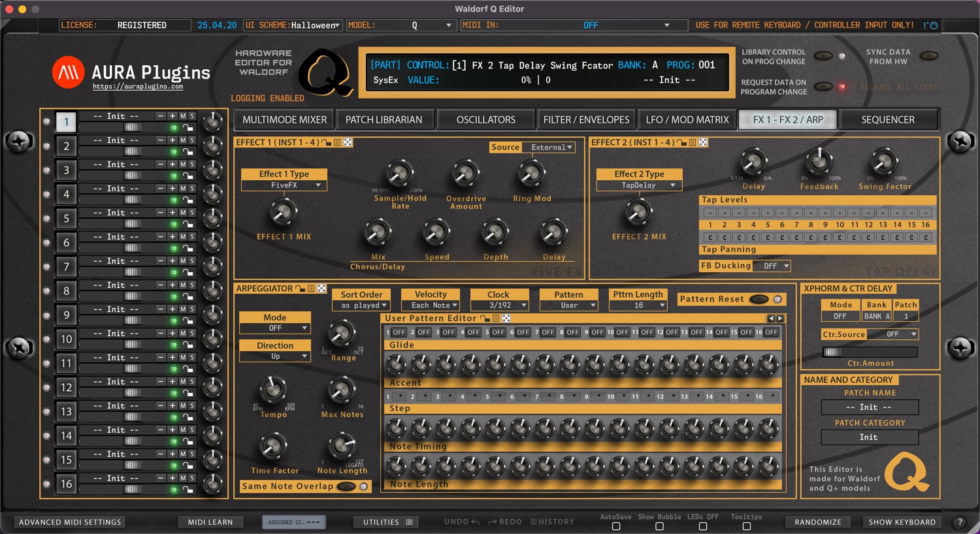Image resolution: width=980 pixels, height=534 pixels.
Task: Switch to the SEQUENCER tab
Action: tap(888, 119)
